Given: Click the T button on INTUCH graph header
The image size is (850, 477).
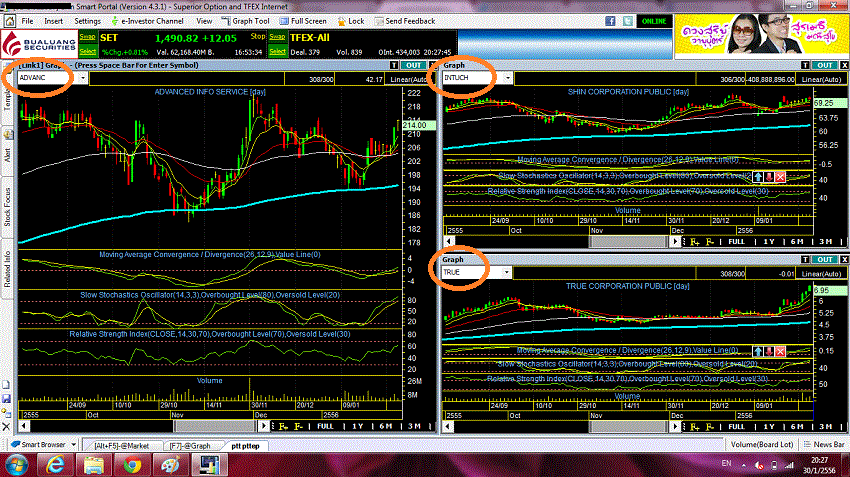Looking at the screenshot, I should [805, 65].
